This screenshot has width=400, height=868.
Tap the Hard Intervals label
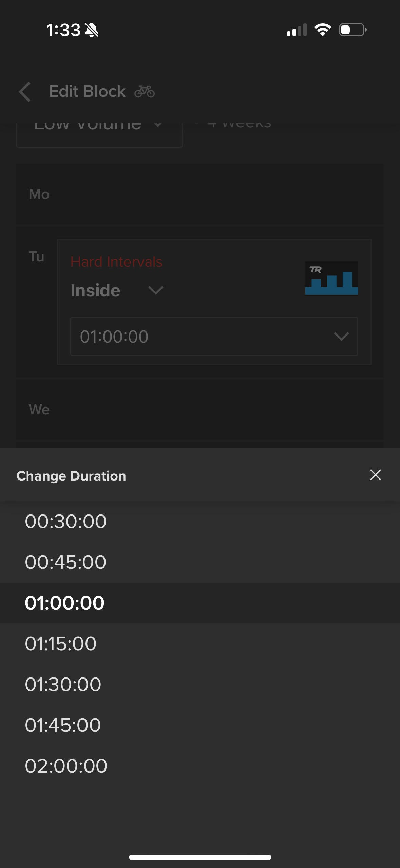(116, 262)
